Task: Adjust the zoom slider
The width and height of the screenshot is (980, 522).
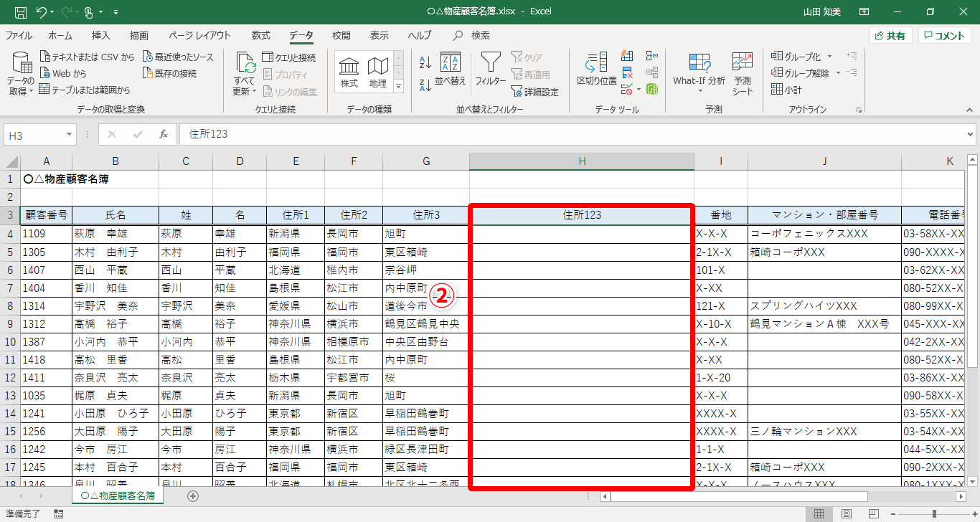Action: point(933,513)
